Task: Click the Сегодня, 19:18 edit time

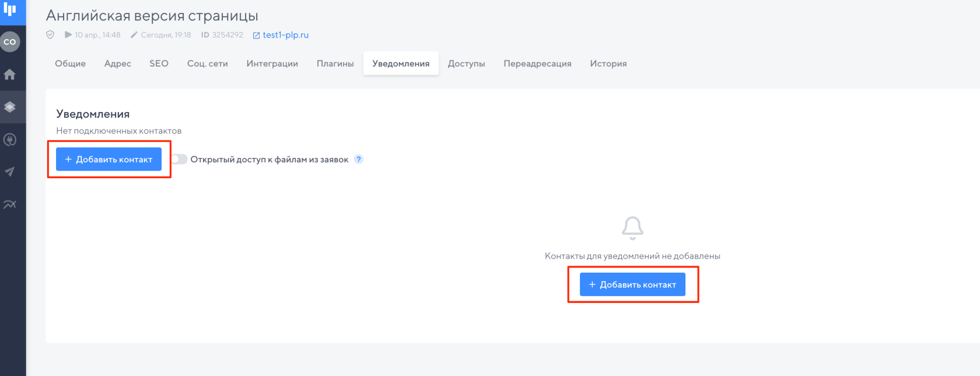Action: tap(166, 35)
